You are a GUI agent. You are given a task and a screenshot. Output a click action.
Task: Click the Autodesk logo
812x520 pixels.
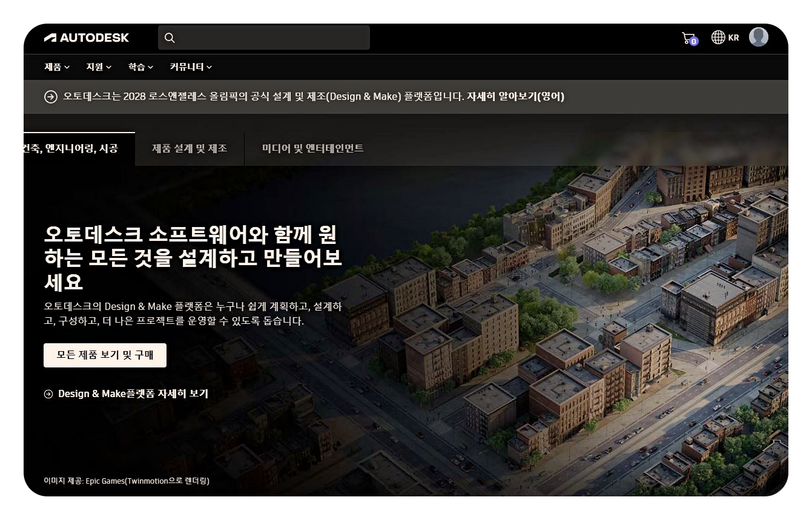(87, 38)
